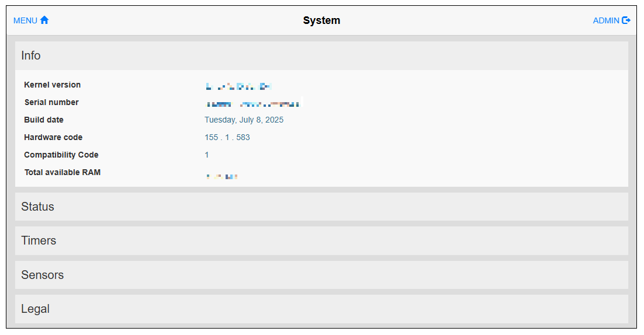The width and height of the screenshot is (644, 335).
Task: Click the build date value Tuesday, July 8, 2025
Action: [244, 120]
